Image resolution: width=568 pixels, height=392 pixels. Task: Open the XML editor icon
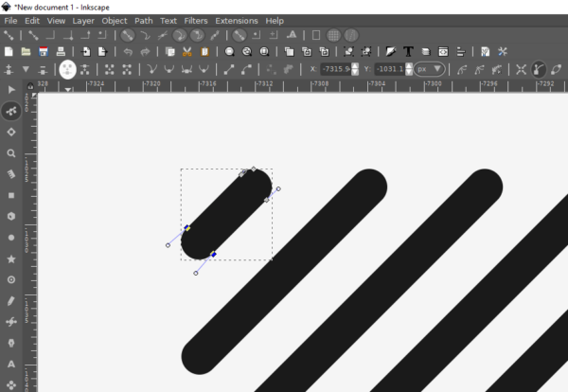point(443,52)
